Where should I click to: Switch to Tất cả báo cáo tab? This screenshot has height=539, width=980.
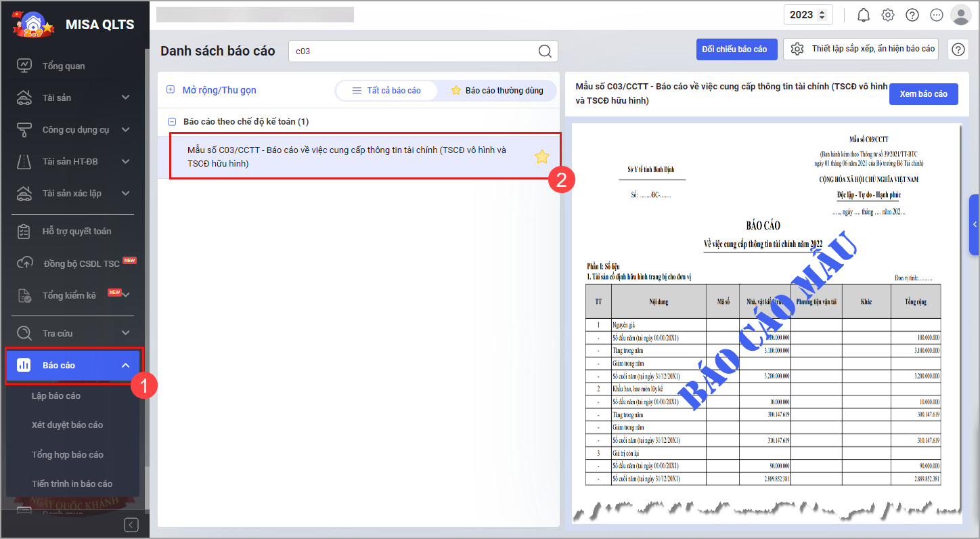point(386,91)
